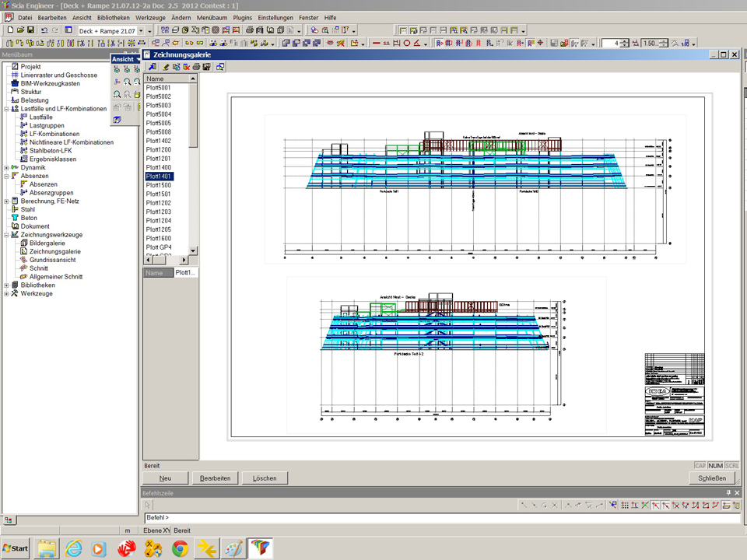
Task: Expand the Dynamik tree node
Action: pyautogui.click(x=6, y=167)
